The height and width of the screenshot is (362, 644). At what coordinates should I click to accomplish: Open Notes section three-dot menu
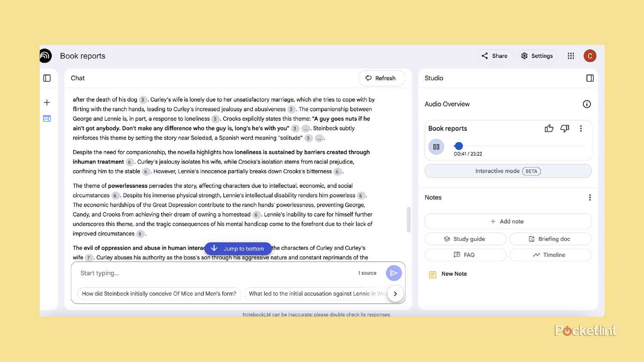click(590, 197)
